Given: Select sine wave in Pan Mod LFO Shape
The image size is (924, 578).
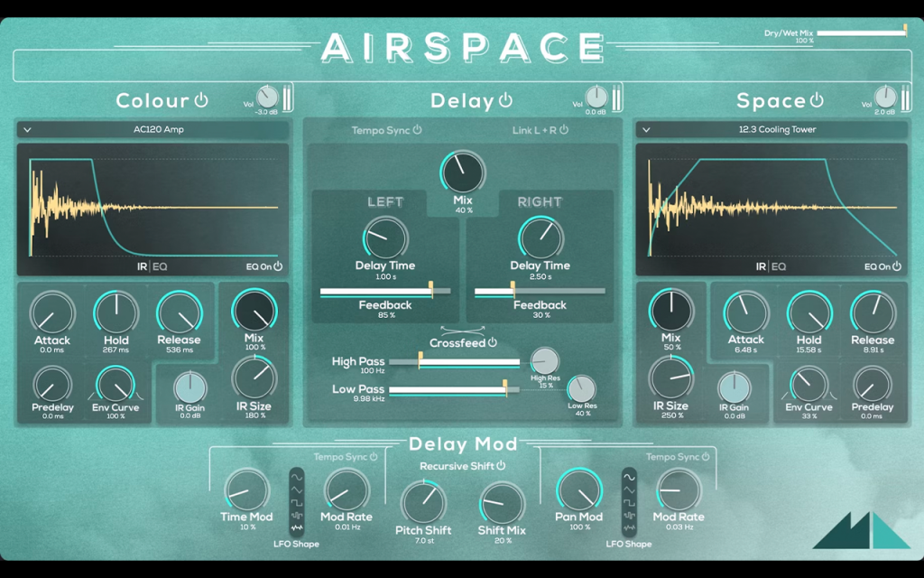Looking at the screenshot, I should (629, 477).
